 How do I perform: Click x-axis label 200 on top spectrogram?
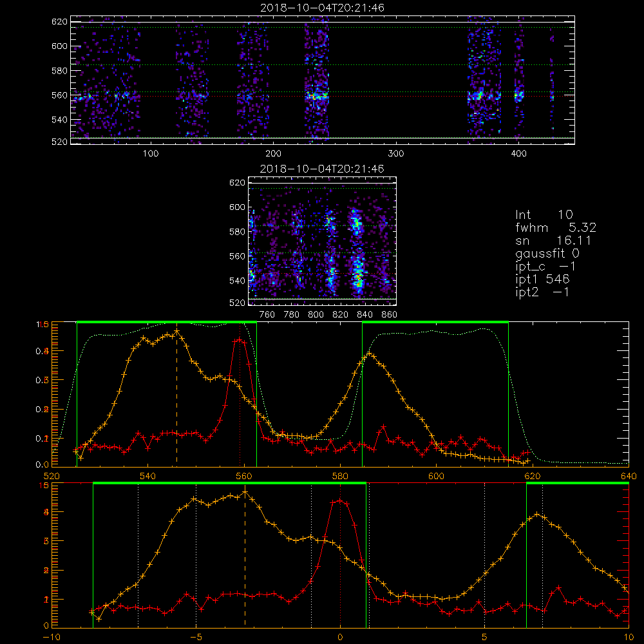(274, 154)
